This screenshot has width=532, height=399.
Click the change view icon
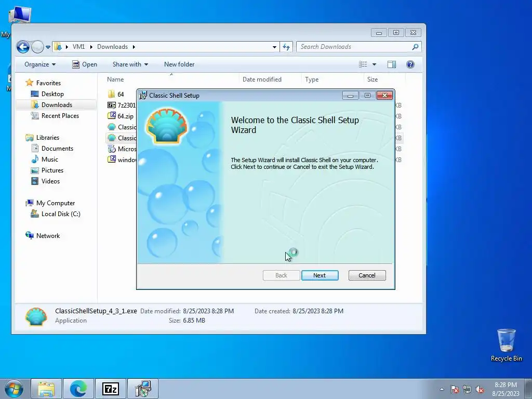tap(363, 64)
